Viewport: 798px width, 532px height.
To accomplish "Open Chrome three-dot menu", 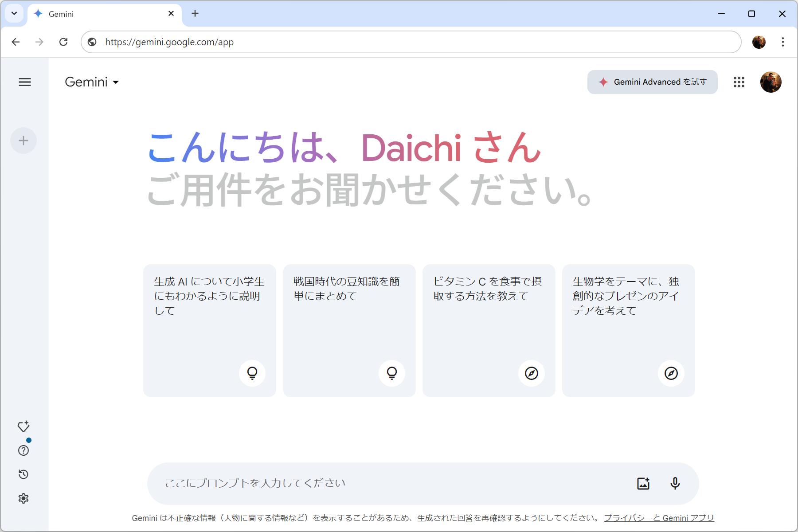I will pyautogui.click(x=783, y=42).
